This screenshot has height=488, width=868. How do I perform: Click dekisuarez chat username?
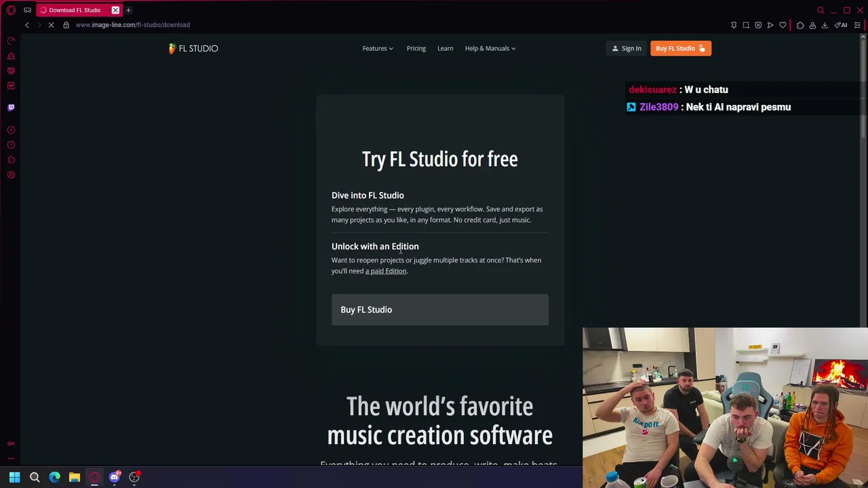pyautogui.click(x=652, y=89)
